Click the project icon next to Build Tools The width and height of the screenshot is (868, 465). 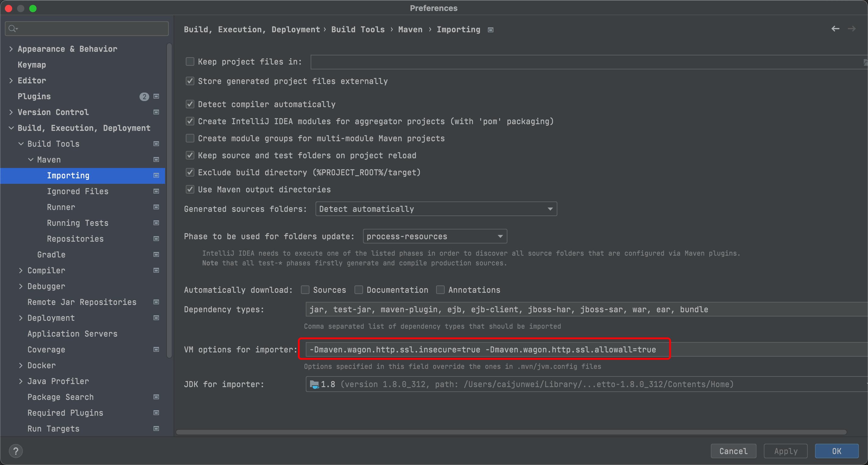tap(156, 144)
